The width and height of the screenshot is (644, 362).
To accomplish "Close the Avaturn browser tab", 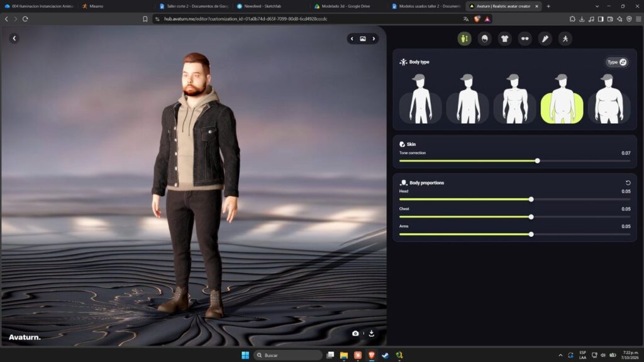I will (x=536, y=6).
